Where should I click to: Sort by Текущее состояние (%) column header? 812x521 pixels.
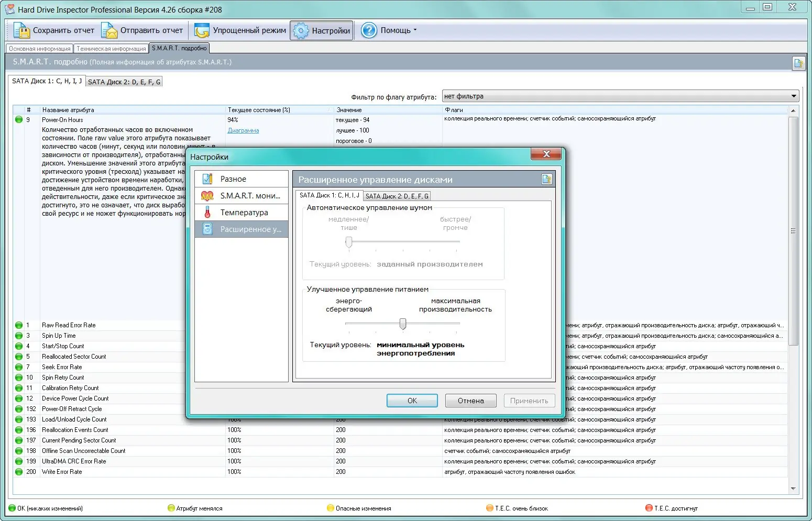tap(280, 110)
